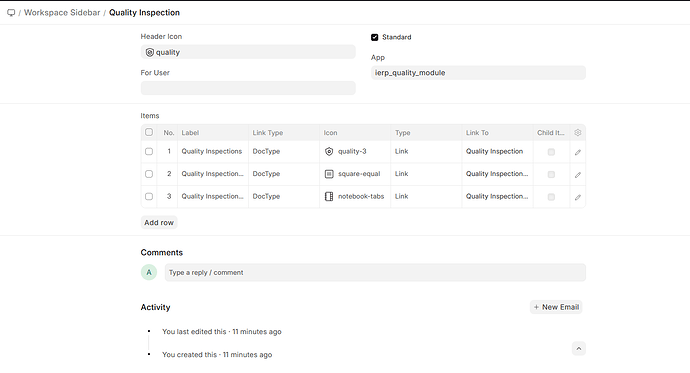The image size is (690, 373).
Task: Click row 3 Type Link cell
Action: 426,196
